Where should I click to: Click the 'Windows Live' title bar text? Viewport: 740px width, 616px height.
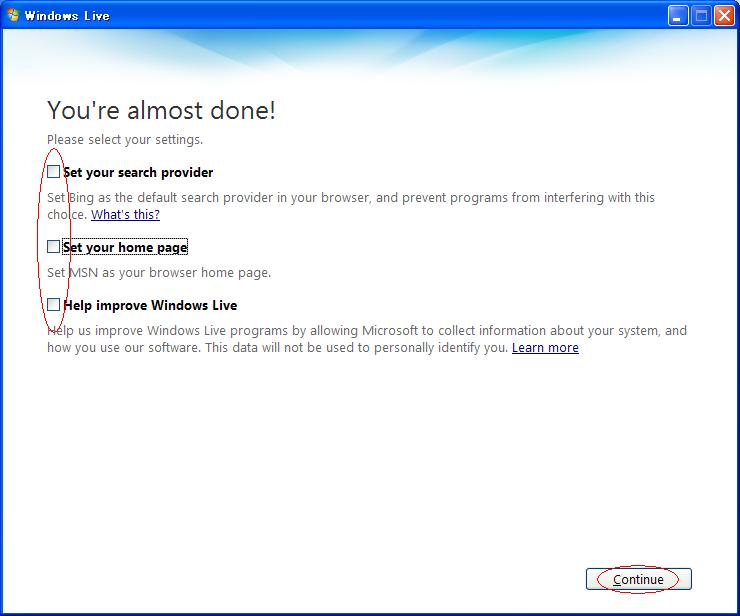pyautogui.click(x=67, y=16)
